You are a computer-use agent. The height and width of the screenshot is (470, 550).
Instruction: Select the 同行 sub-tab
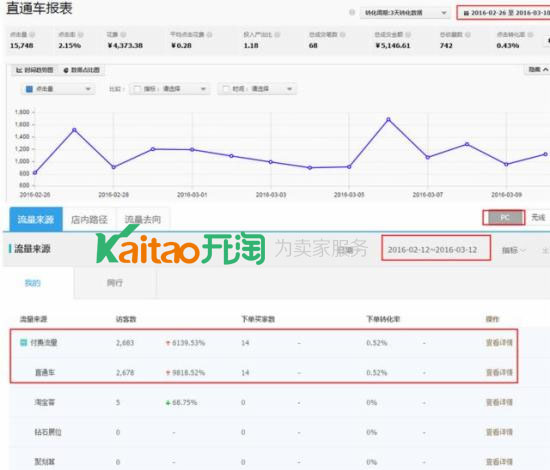coord(115,283)
